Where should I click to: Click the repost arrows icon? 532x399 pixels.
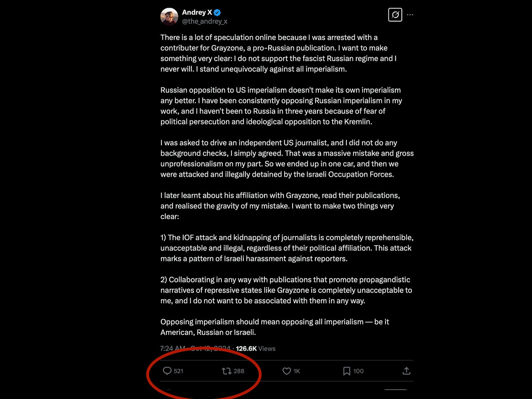[x=227, y=371]
